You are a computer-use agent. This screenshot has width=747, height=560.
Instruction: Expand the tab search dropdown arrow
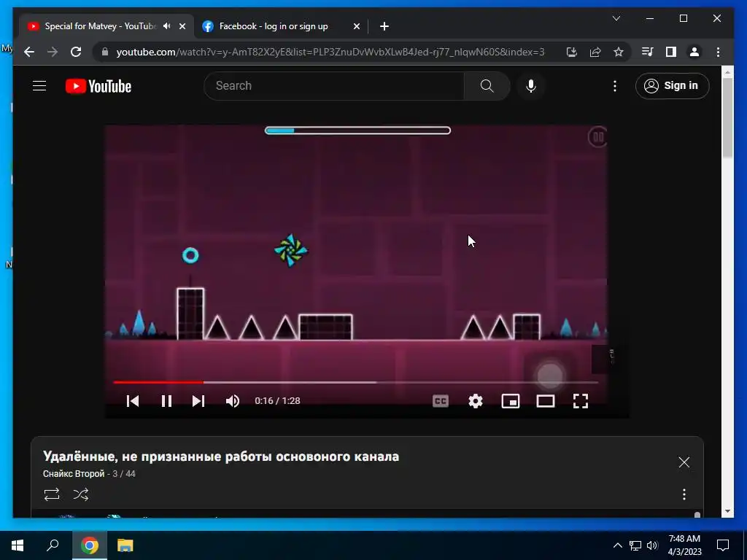coord(616,18)
